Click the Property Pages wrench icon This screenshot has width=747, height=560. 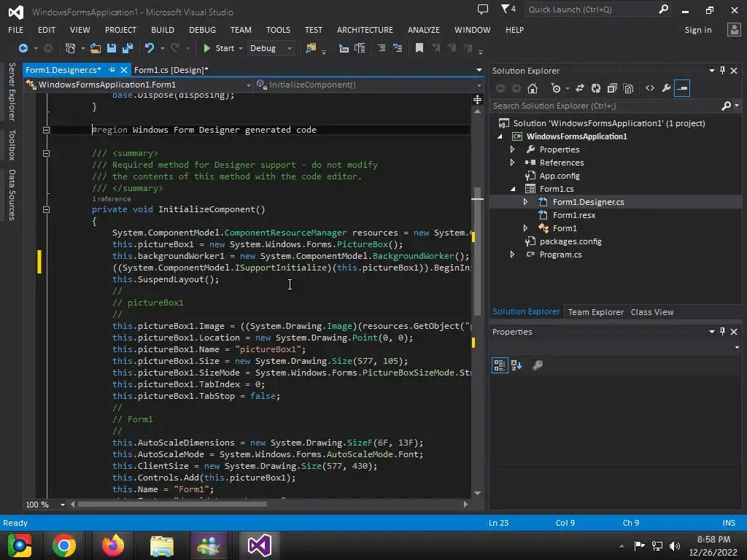point(538,365)
